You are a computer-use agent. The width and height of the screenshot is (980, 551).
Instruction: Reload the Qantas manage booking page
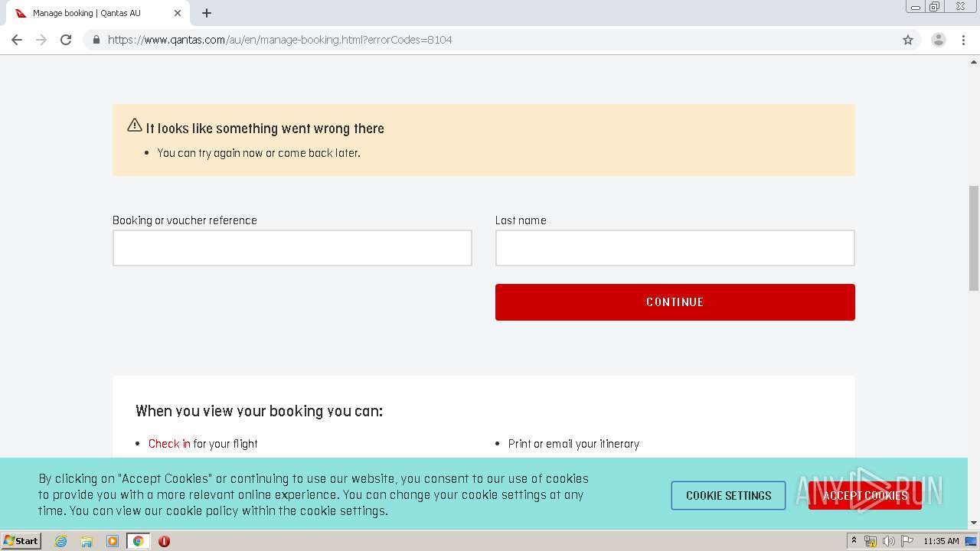66,40
